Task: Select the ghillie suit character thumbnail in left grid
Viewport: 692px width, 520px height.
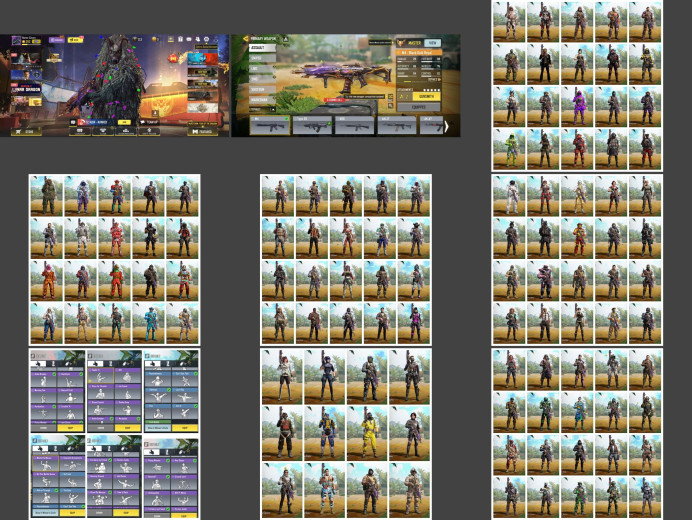Action: [x=46, y=196]
